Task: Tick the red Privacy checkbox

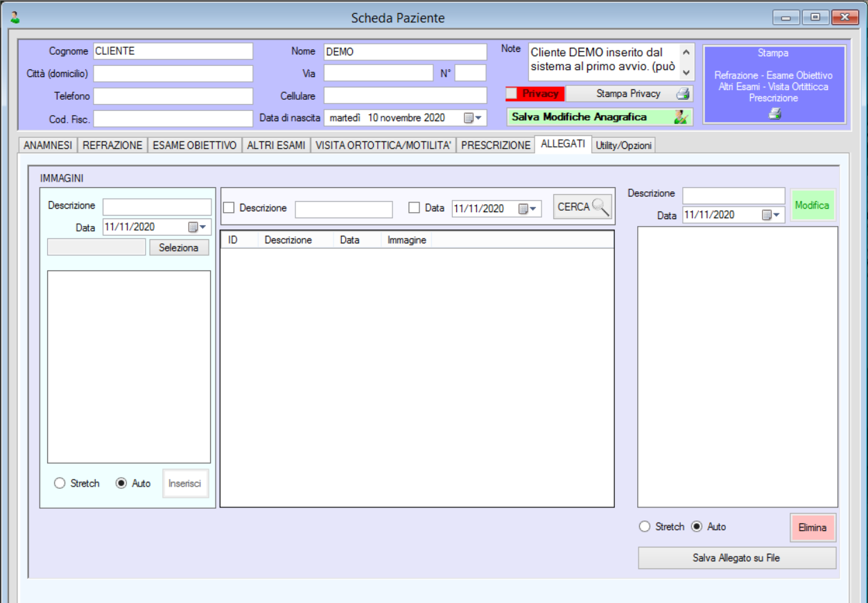Action: (x=512, y=94)
